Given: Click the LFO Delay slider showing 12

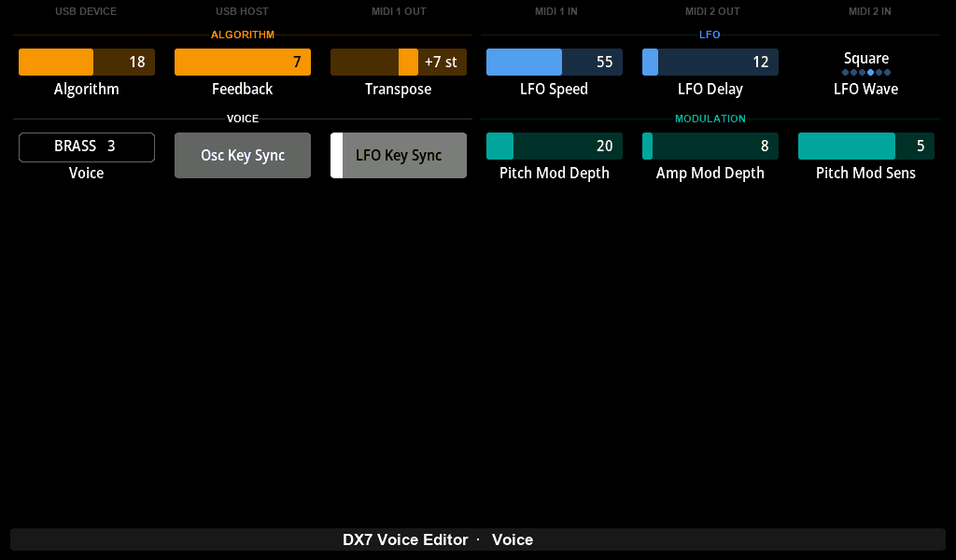Looking at the screenshot, I should tap(710, 63).
